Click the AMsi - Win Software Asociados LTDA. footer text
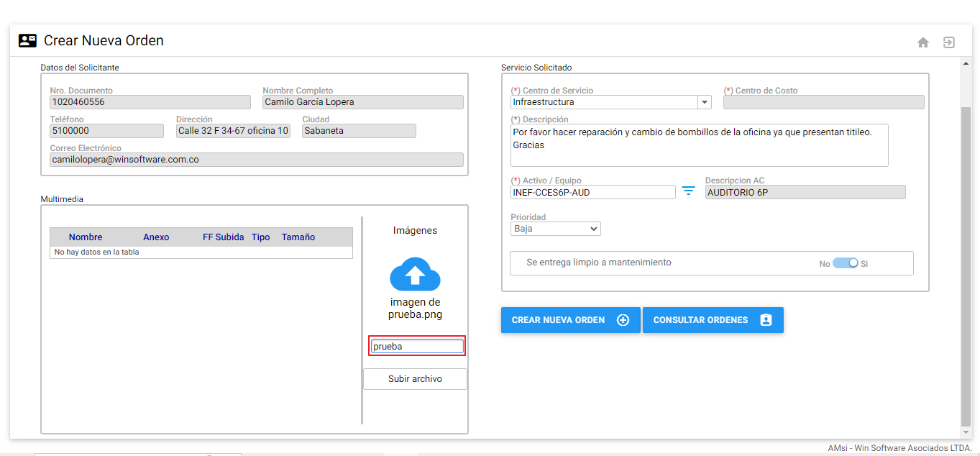 (x=899, y=448)
